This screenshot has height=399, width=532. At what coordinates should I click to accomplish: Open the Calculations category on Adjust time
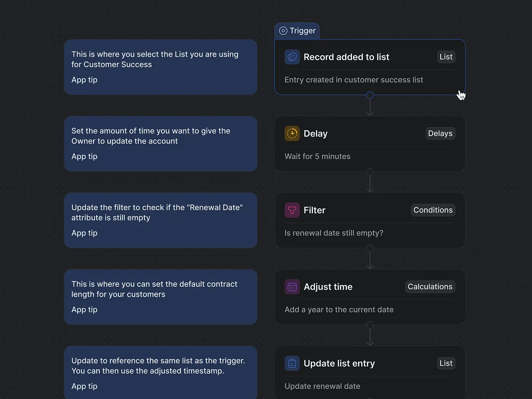coord(430,287)
